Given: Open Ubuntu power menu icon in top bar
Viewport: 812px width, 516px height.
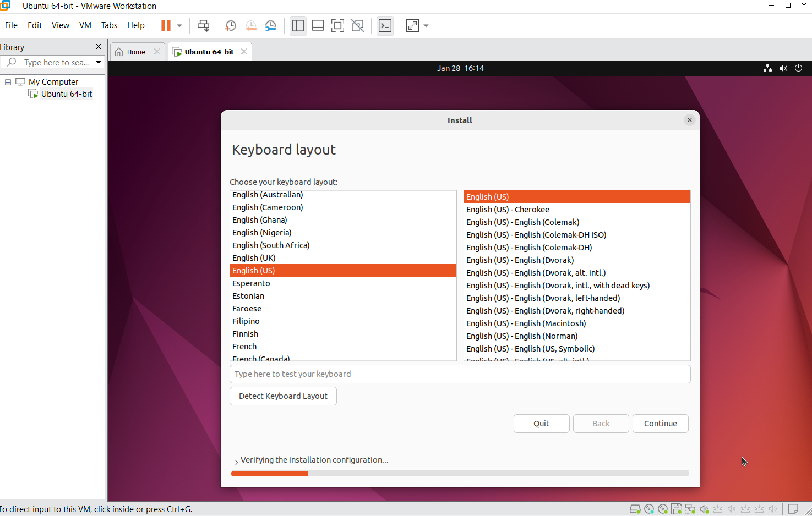Looking at the screenshot, I should coord(798,68).
